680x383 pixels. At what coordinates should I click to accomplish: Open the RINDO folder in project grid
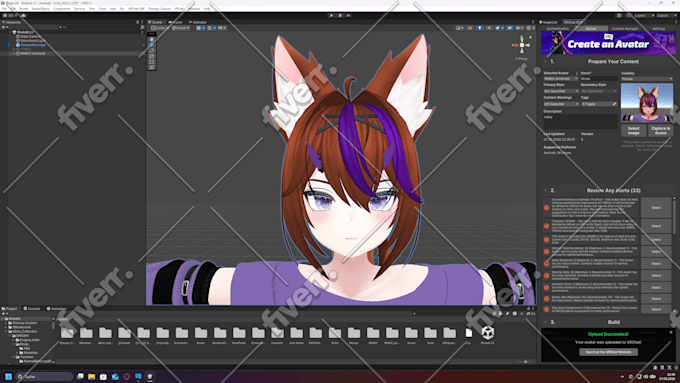coord(373,333)
